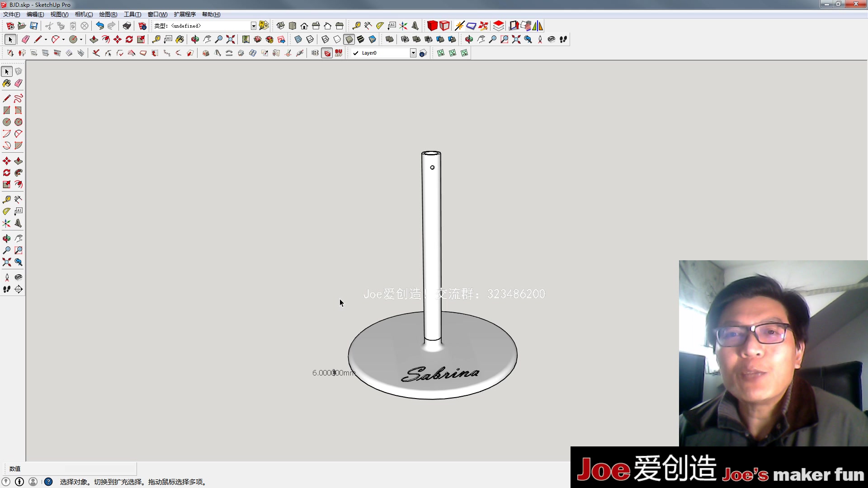Click the help question mark in status bar
The image size is (868, 488).
(x=48, y=482)
